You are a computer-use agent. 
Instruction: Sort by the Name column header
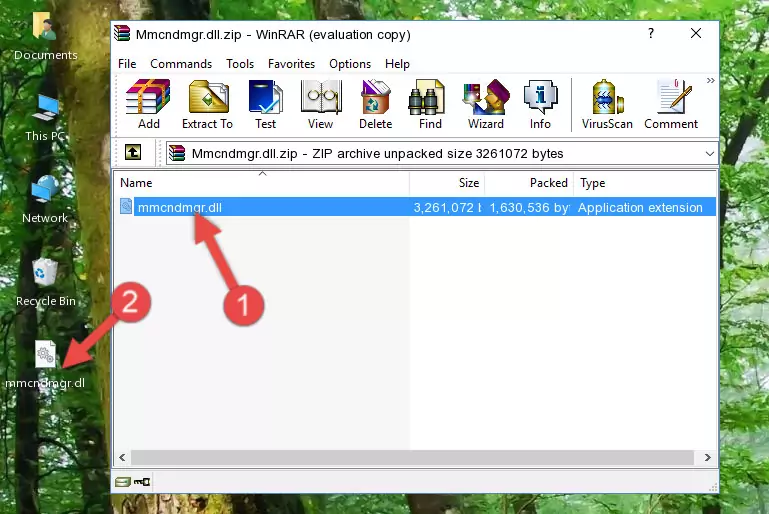[x=262, y=183]
